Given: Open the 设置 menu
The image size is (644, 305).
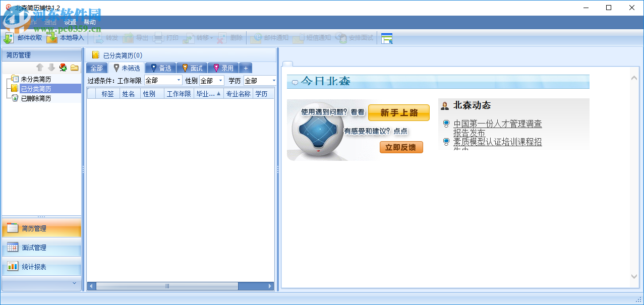Looking at the screenshot, I should pyautogui.click(x=70, y=22).
